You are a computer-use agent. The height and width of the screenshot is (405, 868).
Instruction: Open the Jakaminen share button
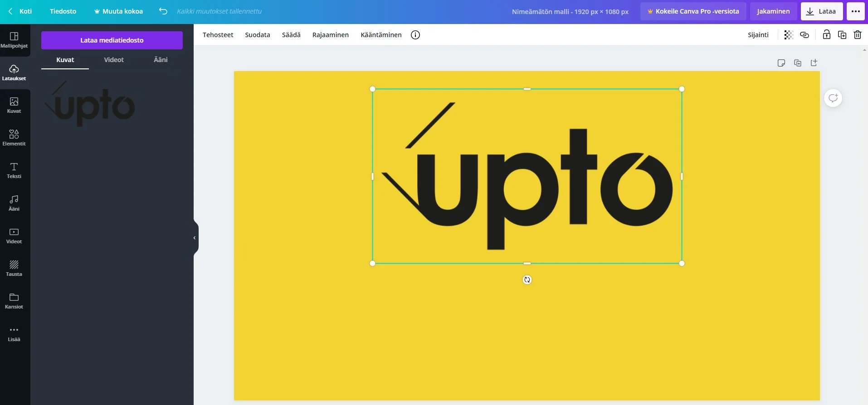773,11
